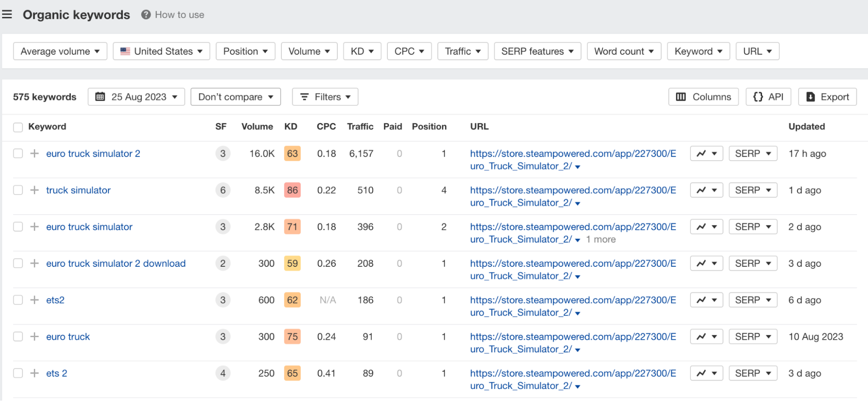Open SERP dropdown for ets2 row
This screenshot has height=401, width=868.
[753, 300]
